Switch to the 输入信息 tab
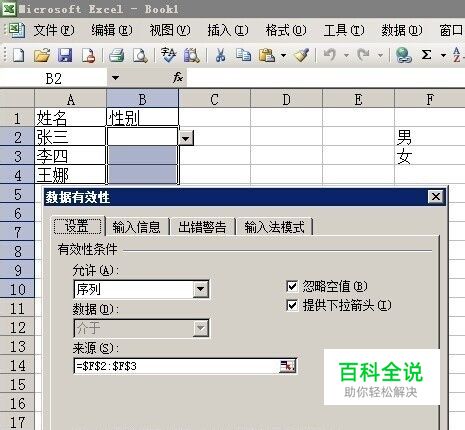The width and height of the screenshot is (465, 430). tap(136, 227)
